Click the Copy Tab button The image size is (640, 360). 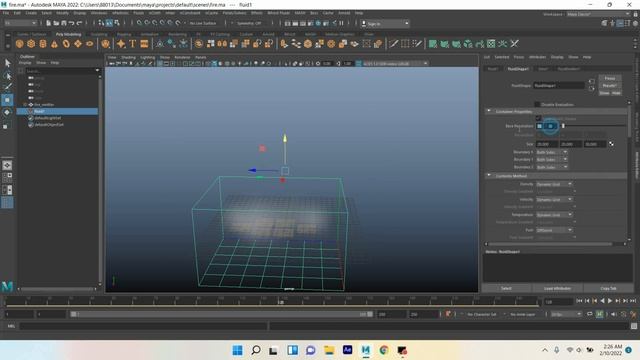(608, 289)
